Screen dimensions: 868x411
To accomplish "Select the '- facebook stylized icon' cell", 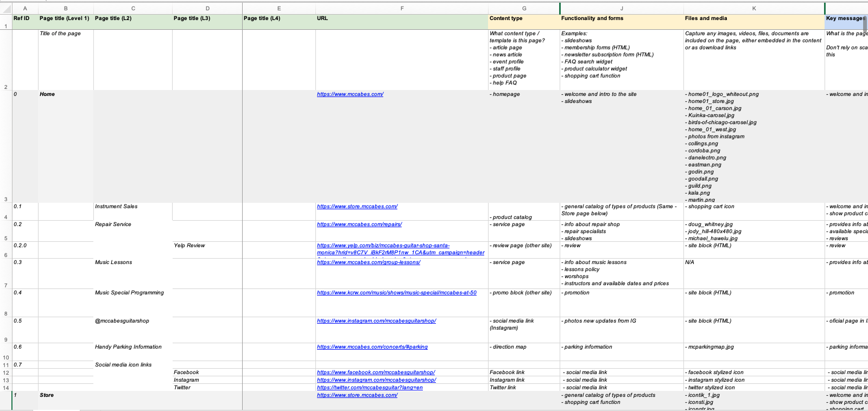I will [x=754, y=373].
